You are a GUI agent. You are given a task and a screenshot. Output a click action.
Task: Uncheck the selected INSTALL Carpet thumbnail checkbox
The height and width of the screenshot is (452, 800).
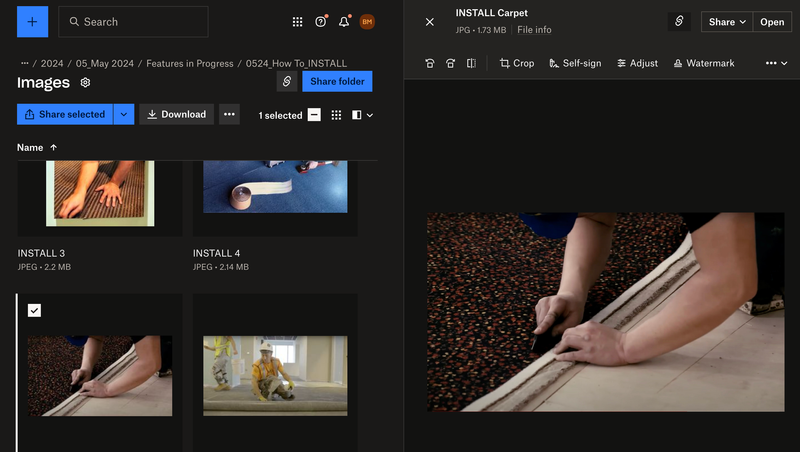click(x=34, y=311)
